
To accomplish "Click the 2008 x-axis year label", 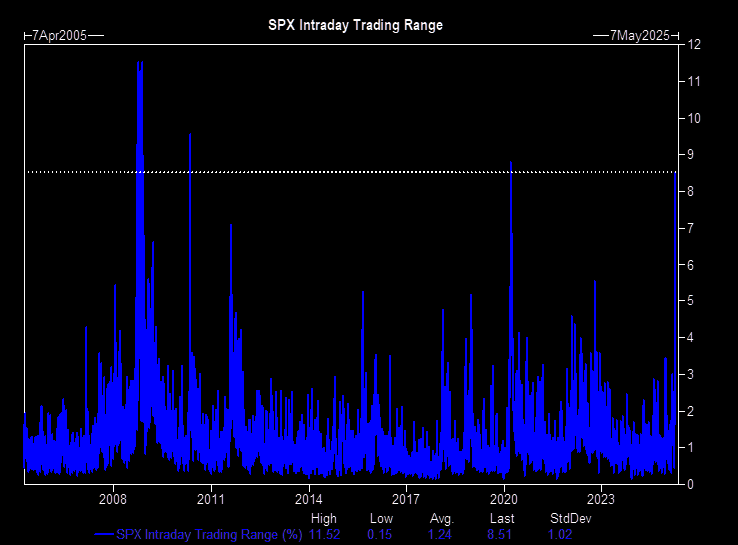I will (x=113, y=498).
